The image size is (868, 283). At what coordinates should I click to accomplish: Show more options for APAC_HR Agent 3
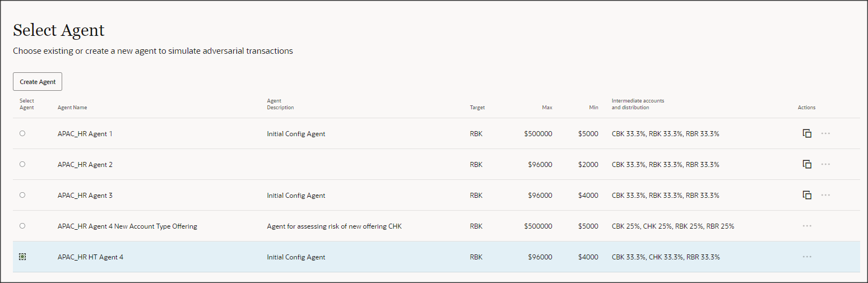tap(825, 195)
